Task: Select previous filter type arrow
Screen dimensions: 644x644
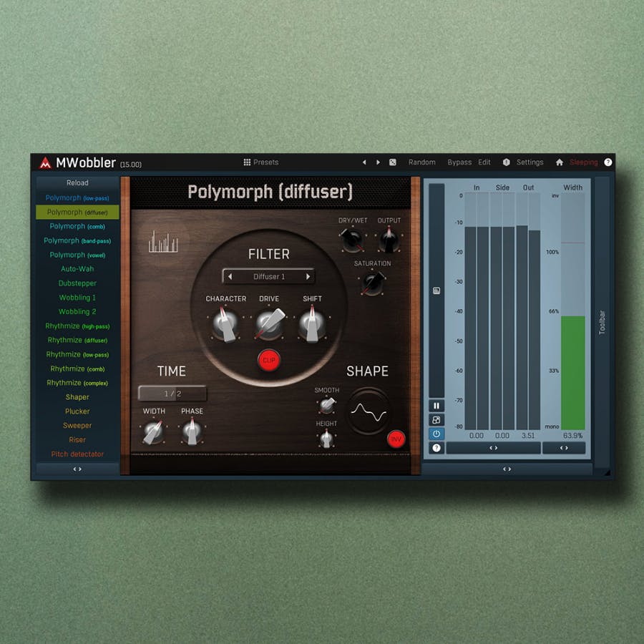Action: 230,276
